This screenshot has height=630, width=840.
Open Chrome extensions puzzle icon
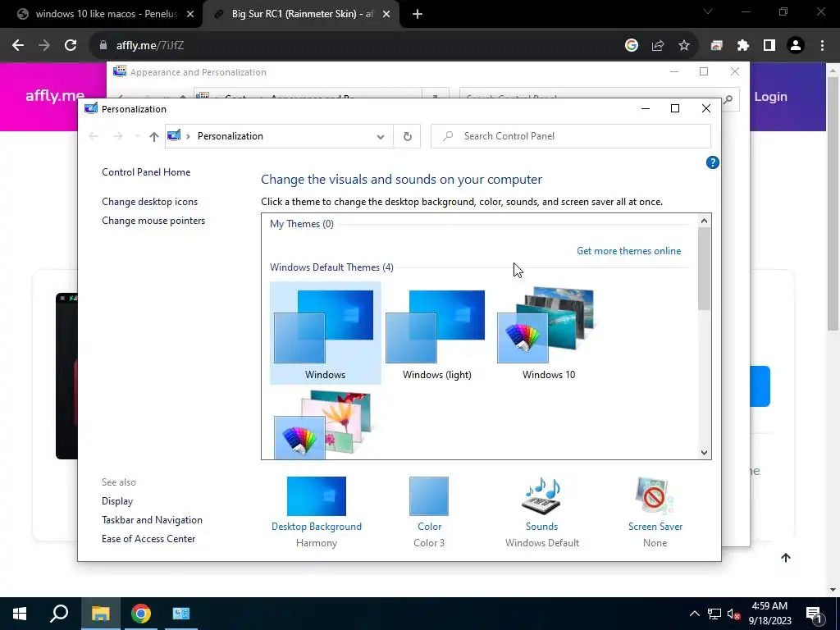pyautogui.click(x=742, y=46)
